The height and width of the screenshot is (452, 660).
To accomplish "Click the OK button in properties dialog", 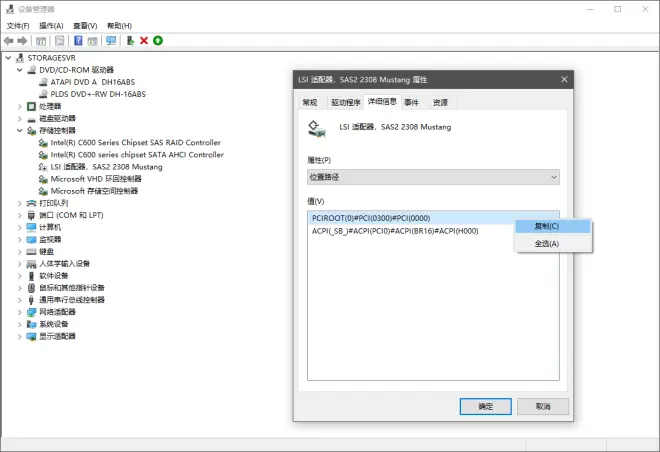I will tap(485, 407).
